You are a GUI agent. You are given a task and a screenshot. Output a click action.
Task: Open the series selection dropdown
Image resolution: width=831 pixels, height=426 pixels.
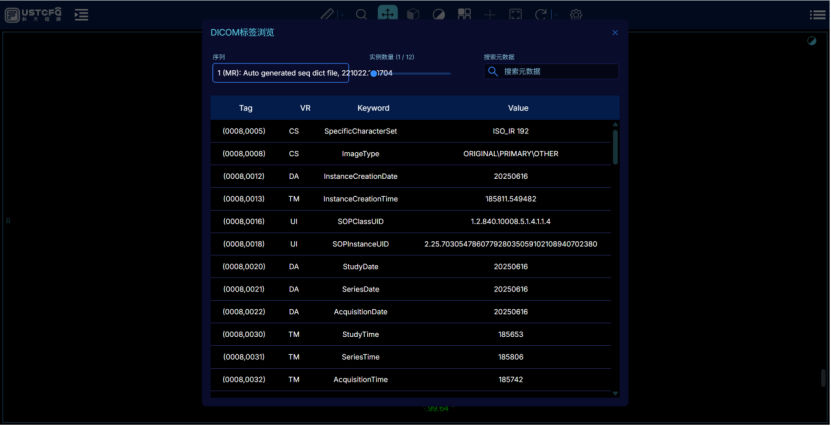click(280, 73)
